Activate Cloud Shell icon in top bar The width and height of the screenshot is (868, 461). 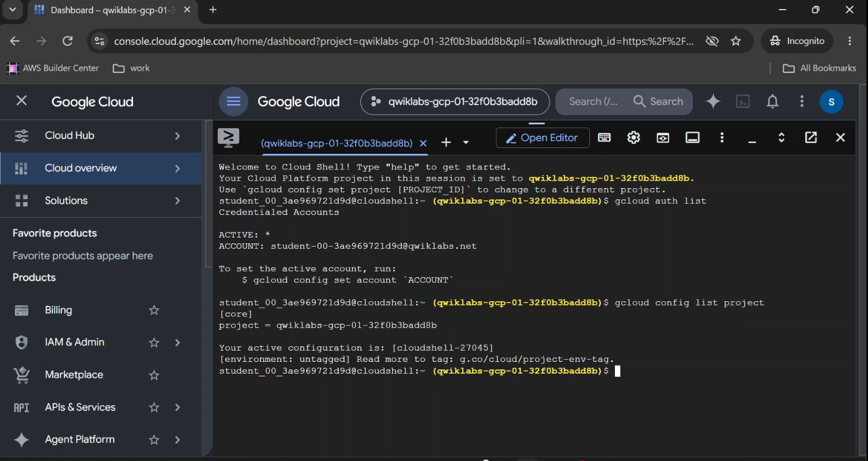tap(743, 101)
